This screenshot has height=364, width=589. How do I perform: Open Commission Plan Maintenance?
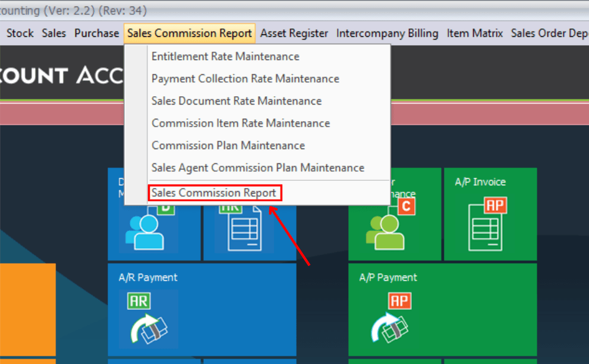(x=228, y=145)
